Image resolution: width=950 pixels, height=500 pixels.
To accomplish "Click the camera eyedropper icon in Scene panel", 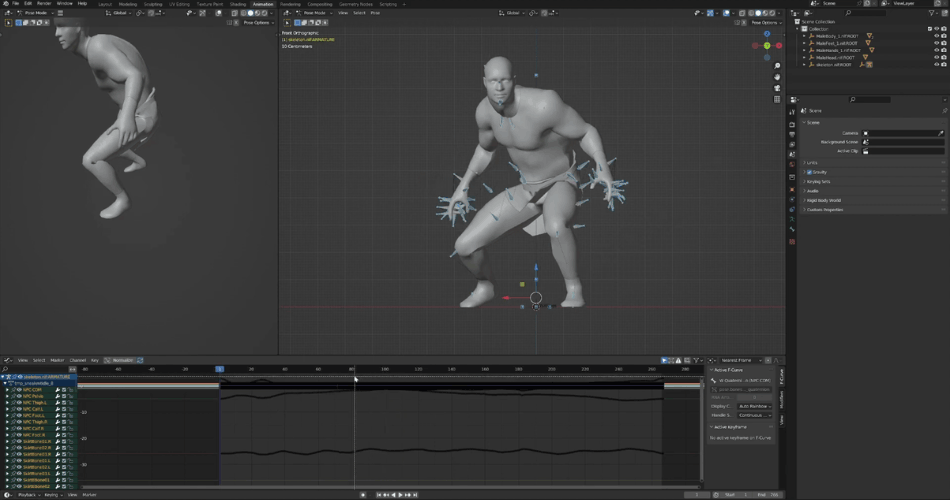I will pyautogui.click(x=940, y=133).
